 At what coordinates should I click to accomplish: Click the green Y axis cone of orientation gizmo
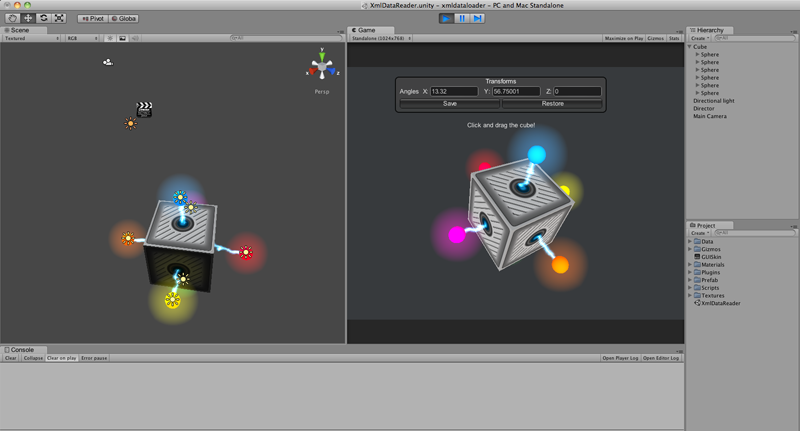point(322,55)
